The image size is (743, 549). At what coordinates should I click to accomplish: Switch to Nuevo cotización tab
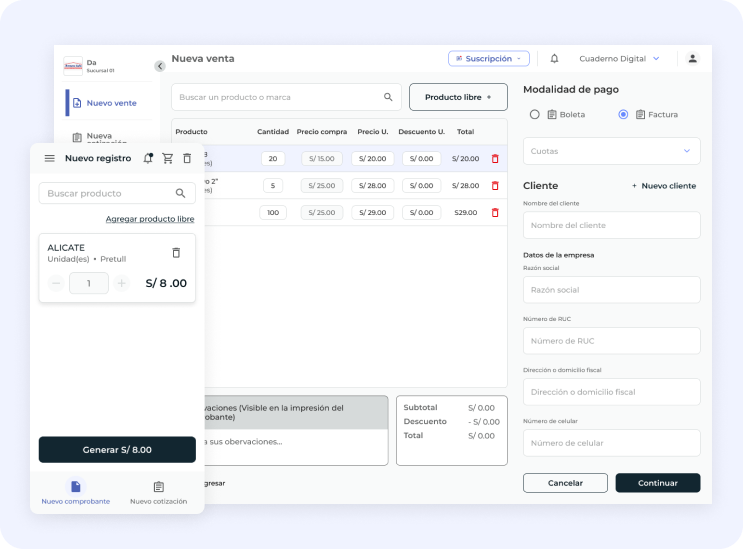point(159,492)
